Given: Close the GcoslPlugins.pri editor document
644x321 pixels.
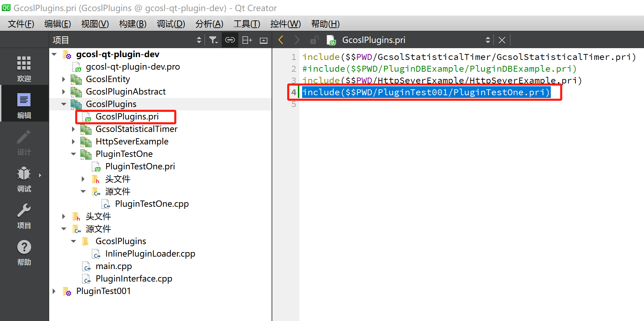Looking at the screenshot, I should (502, 40).
